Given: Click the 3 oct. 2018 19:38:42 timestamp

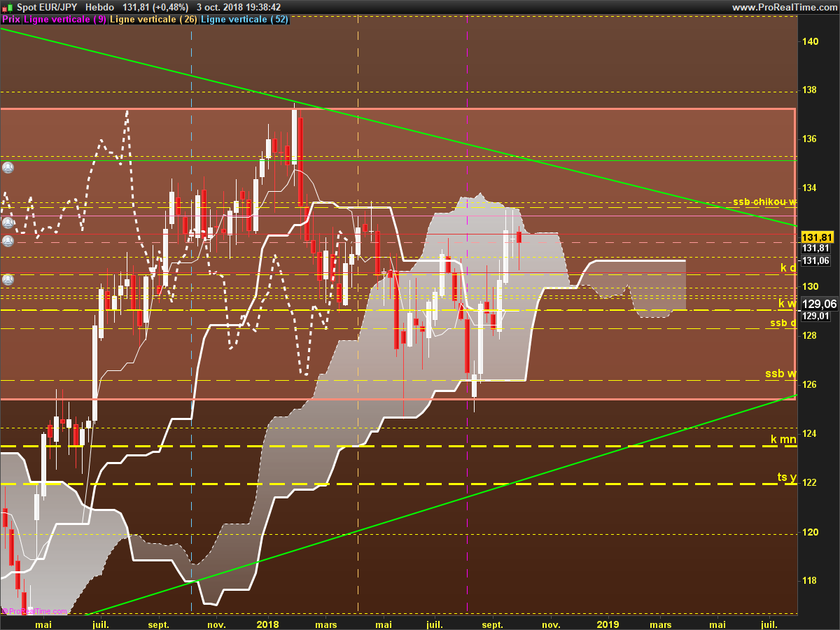Looking at the screenshot, I should pyautogui.click(x=239, y=7).
